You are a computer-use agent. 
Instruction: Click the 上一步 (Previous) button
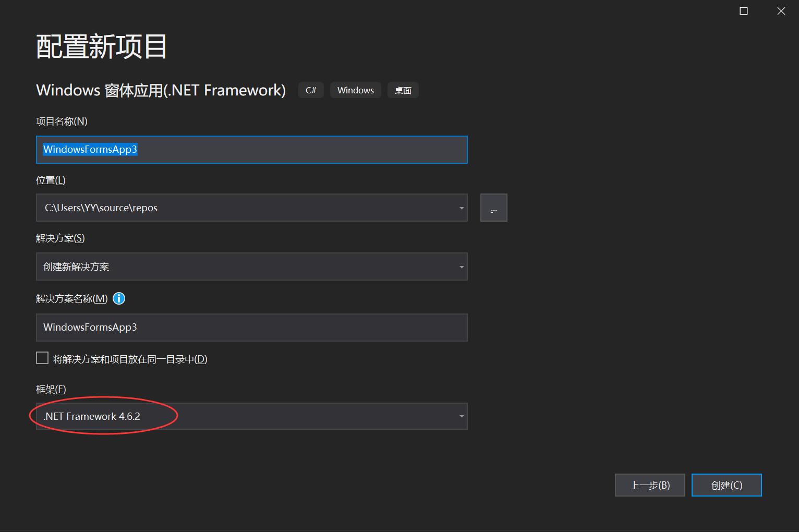pyautogui.click(x=650, y=485)
